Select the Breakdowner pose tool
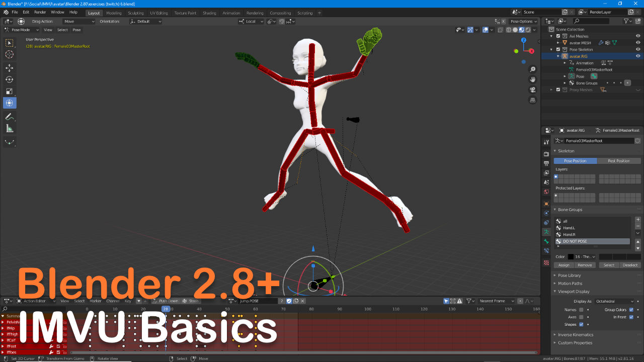644x362 pixels. tap(10, 142)
